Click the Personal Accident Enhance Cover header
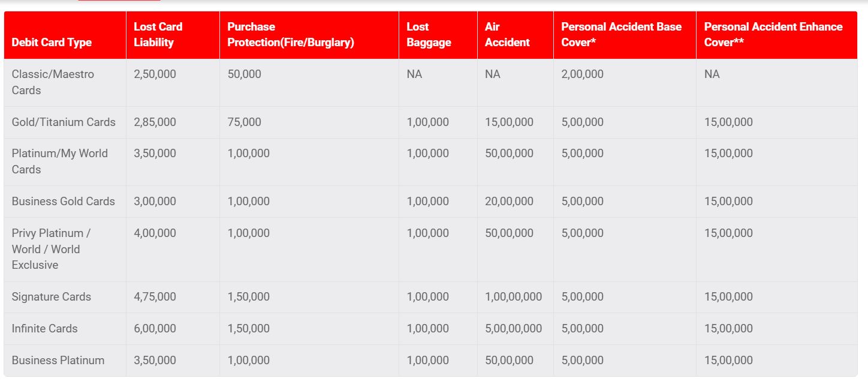This screenshot has width=868, height=384. click(x=773, y=35)
